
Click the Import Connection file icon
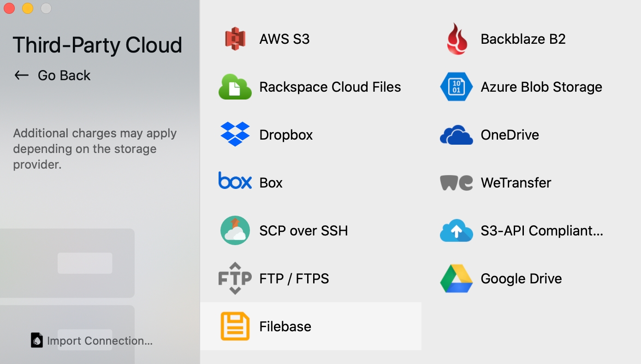click(x=37, y=340)
